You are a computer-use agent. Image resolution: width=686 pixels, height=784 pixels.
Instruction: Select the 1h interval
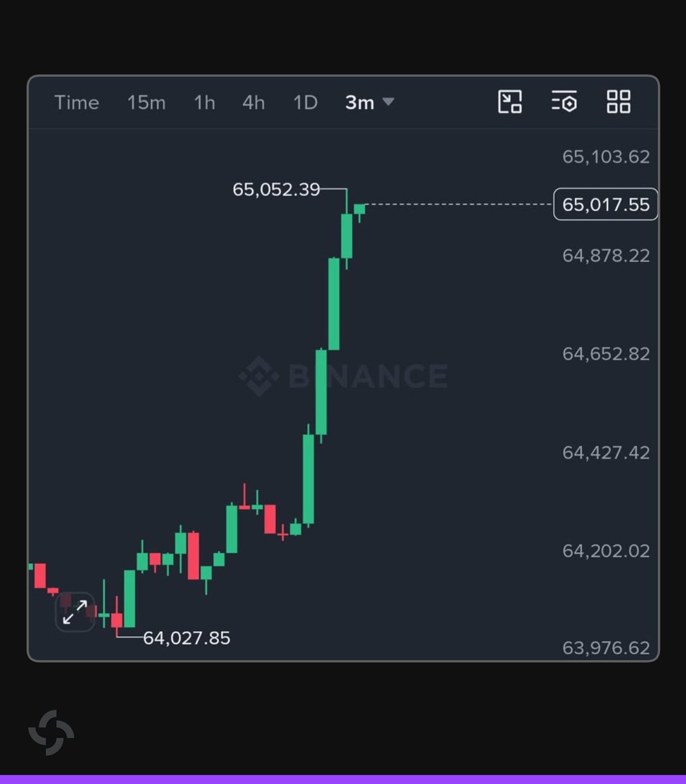point(204,103)
